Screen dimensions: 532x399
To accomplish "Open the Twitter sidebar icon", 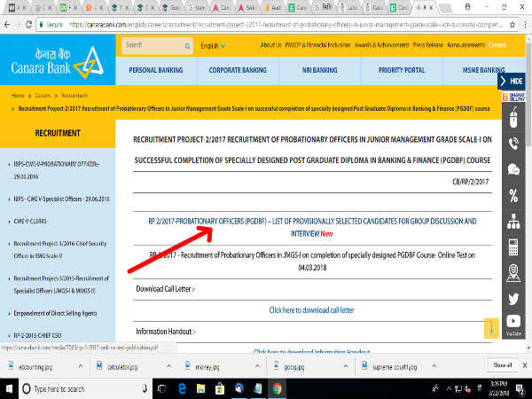I will (x=513, y=299).
